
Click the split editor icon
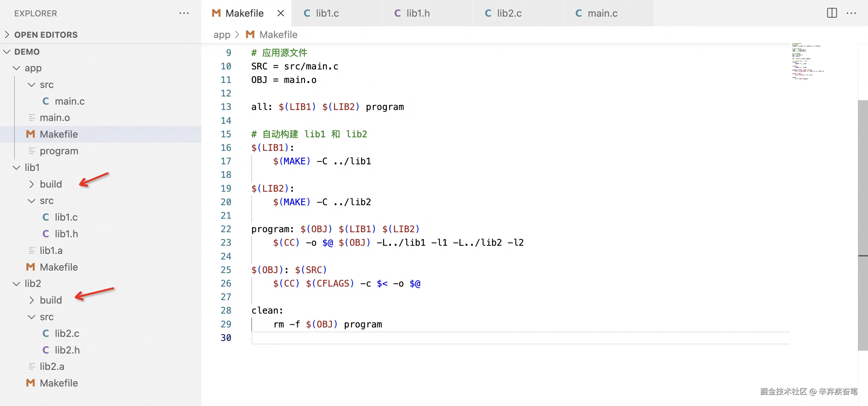click(x=832, y=13)
